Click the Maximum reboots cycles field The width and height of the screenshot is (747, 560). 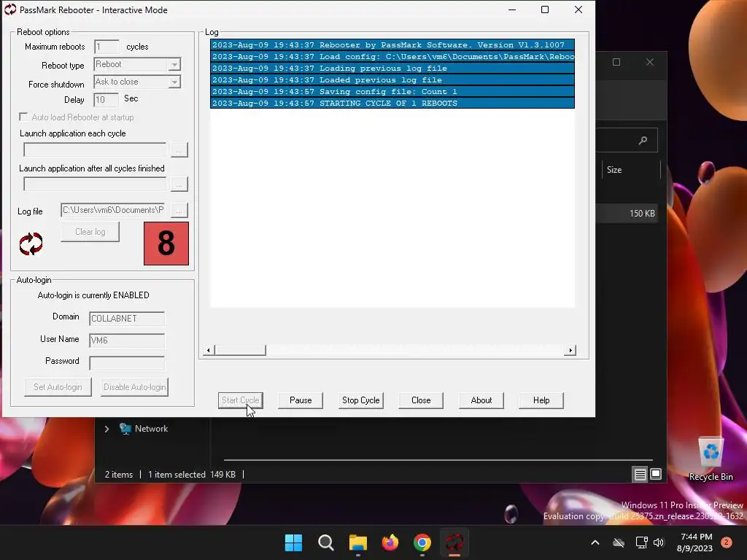[107, 47]
